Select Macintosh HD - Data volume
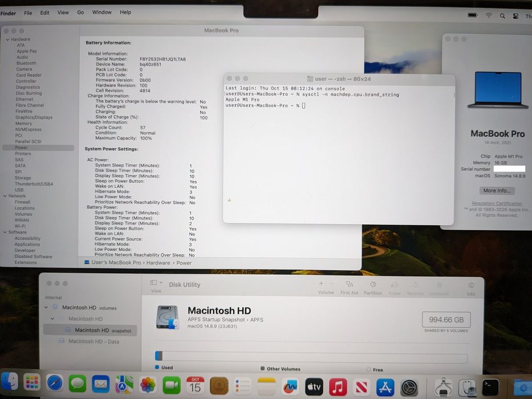The height and width of the screenshot is (399, 532). pos(94,341)
